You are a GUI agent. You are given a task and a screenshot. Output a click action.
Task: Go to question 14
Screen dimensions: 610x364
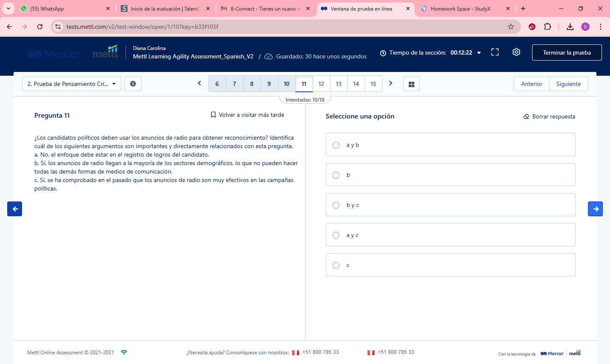[x=356, y=84]
